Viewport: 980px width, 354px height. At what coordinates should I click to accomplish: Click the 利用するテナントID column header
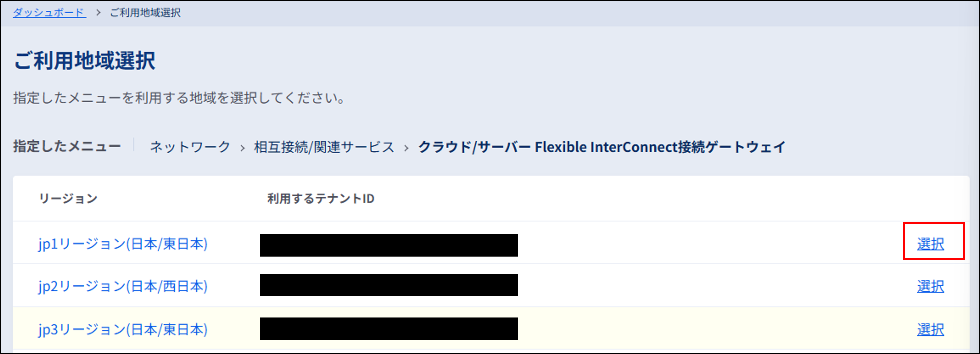point(321,199)
